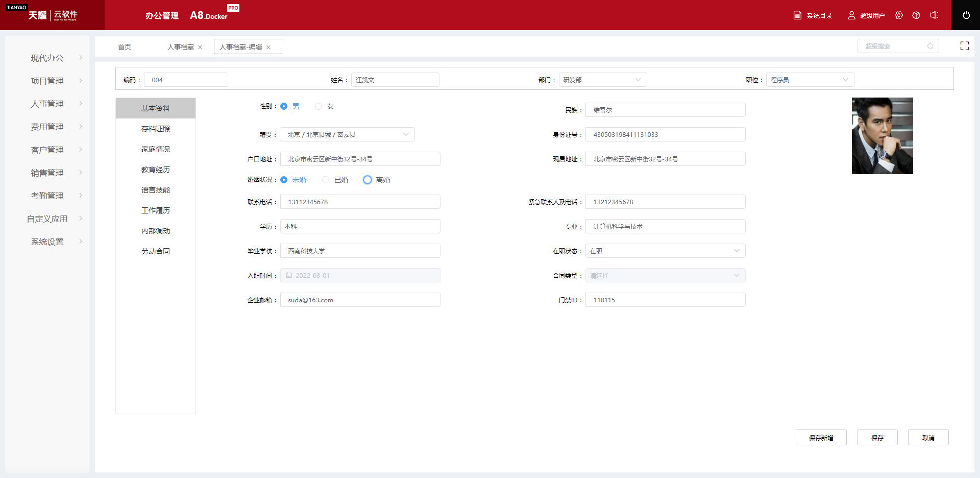Close the 人事档案-编辑 tab
The width and height of the screenshot is (980, 478).
pyautogui.click(x=268, y=47)
